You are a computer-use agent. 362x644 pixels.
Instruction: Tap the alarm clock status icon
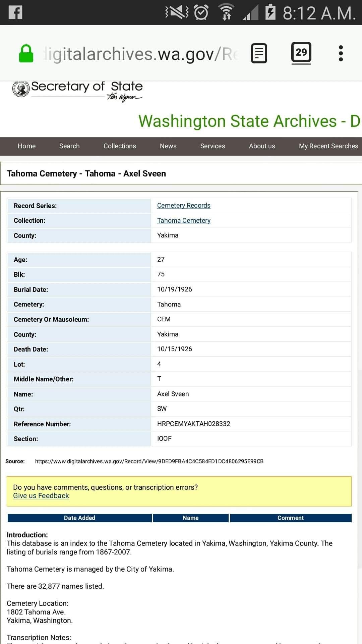(x=201, y=12)
